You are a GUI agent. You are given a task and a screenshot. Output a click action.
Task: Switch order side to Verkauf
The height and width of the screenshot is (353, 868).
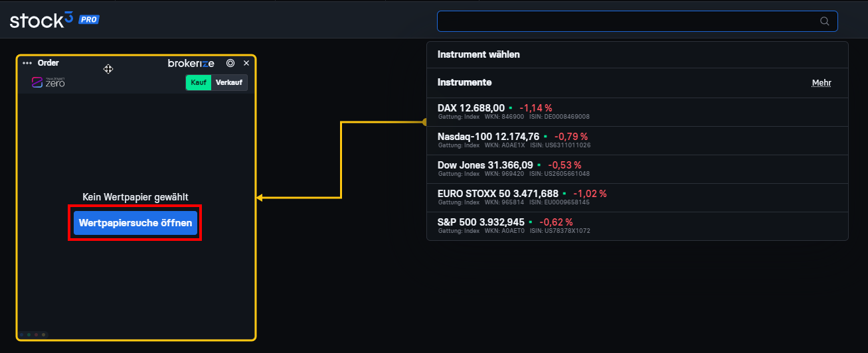pos(229,82)
